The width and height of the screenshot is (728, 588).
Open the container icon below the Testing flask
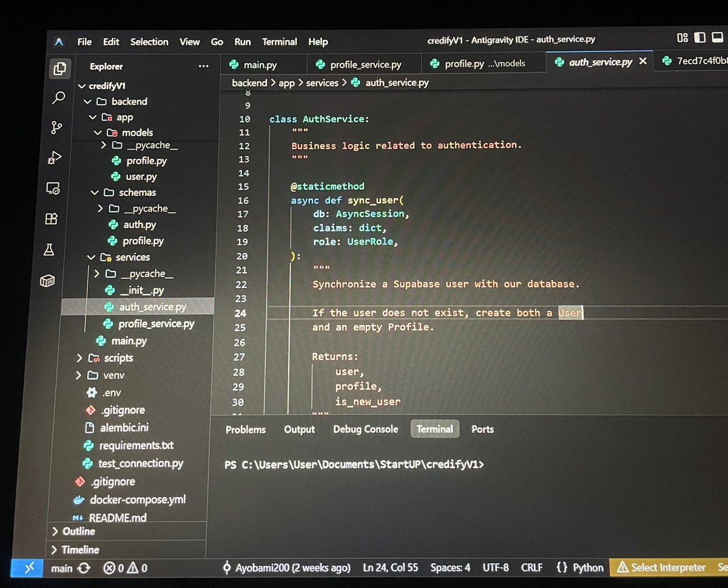pos(47,281)
